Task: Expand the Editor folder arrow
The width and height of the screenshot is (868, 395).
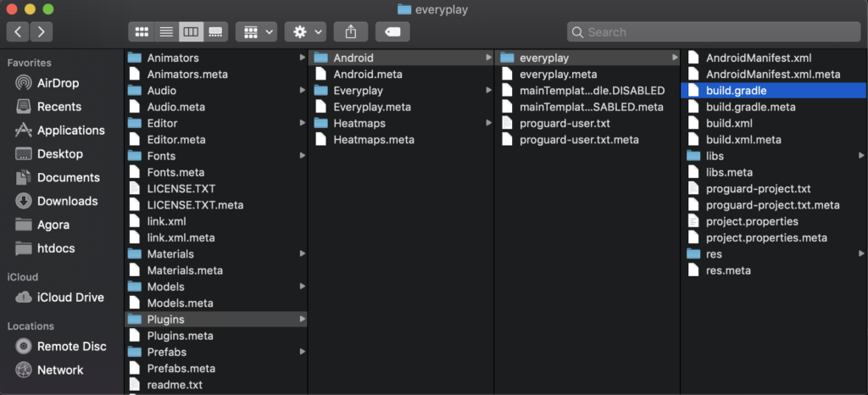Action: 303,123
